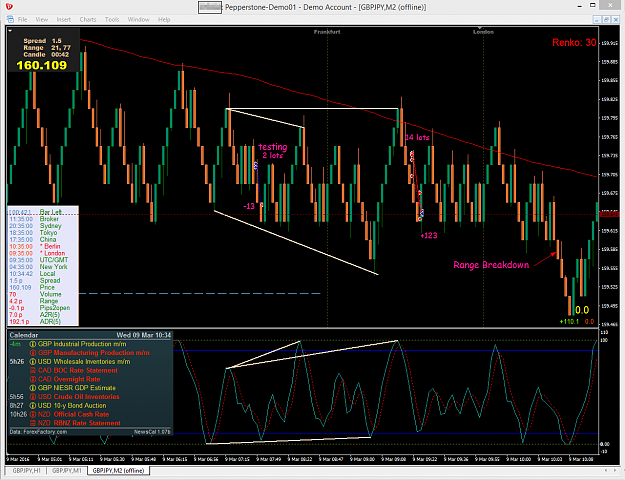The height and width of the screenshot is (480, 625).
Task: Click the 'NZD RBNZ Rate Statement' calendar row
Action: [x=90, y=423]
